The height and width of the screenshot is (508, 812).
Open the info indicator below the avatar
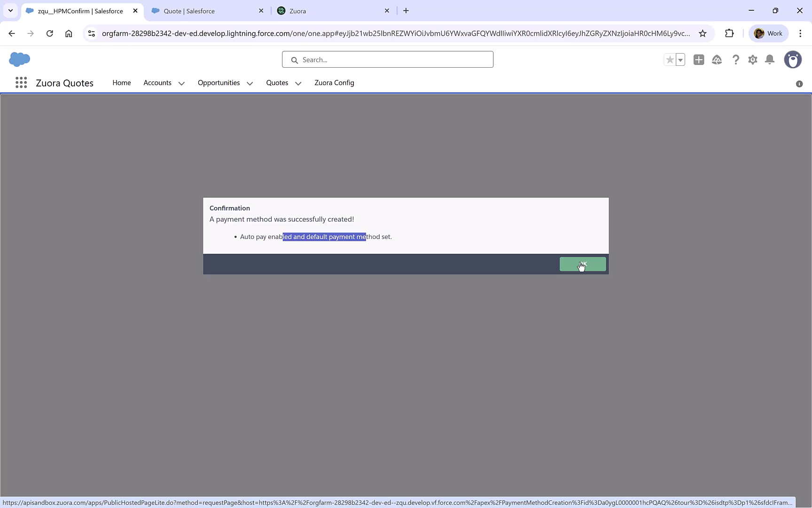pos(799,84)
